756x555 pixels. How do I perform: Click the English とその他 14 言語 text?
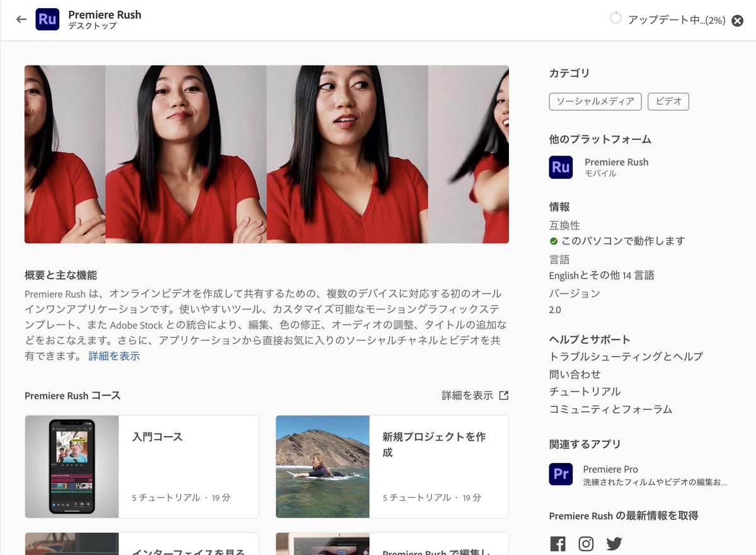pyautogui.click(x=602, y=275)
